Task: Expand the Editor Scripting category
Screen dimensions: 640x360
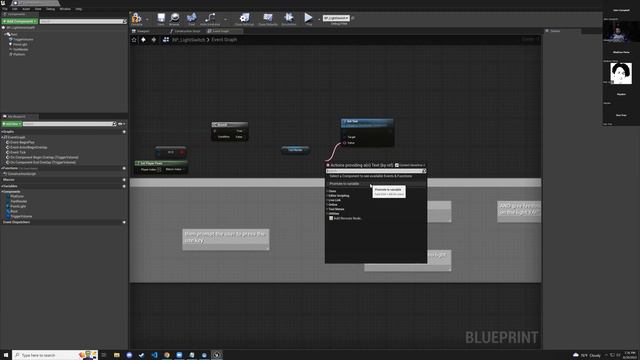Action: 339,196
